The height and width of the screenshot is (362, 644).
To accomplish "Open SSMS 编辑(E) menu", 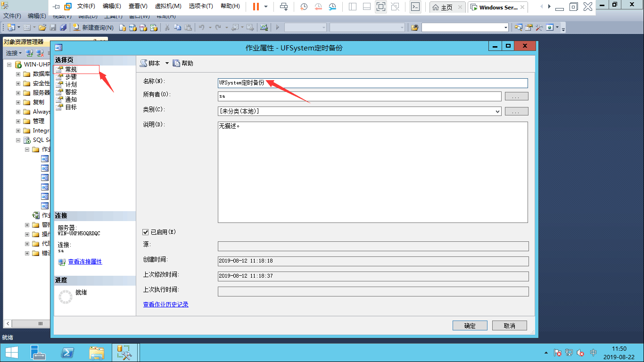I will click(x=37, y=16).
